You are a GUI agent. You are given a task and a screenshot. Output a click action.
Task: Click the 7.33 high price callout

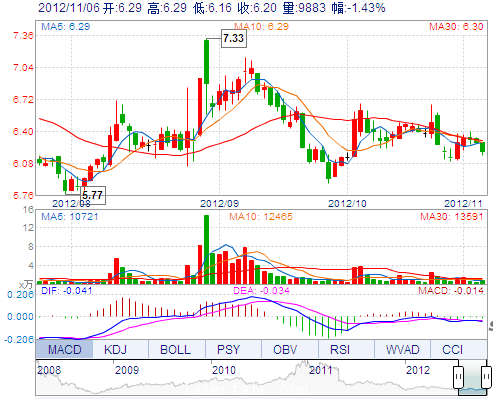point(234,38)
